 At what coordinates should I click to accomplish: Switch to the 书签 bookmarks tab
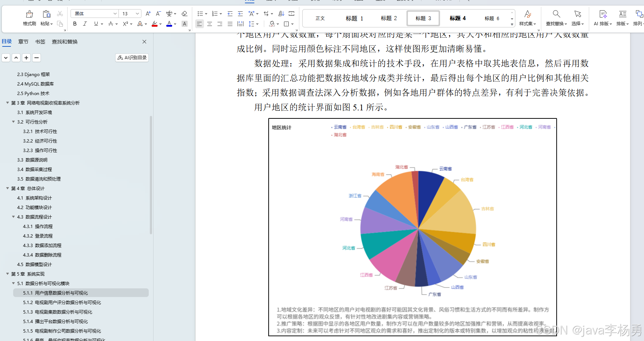40,41
